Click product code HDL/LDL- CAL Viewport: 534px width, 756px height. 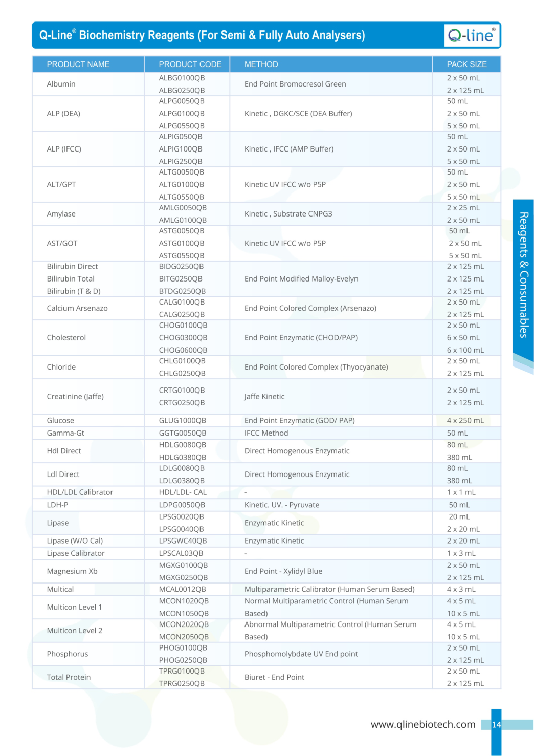point(182,492)
